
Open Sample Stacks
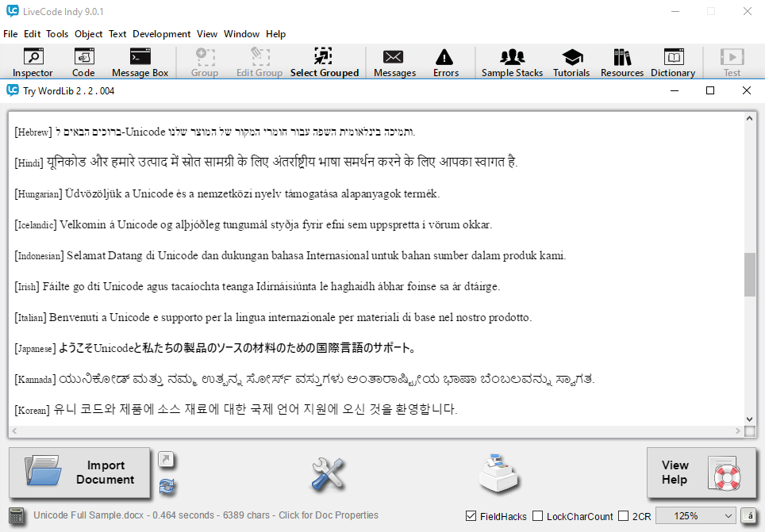(512, 63)
